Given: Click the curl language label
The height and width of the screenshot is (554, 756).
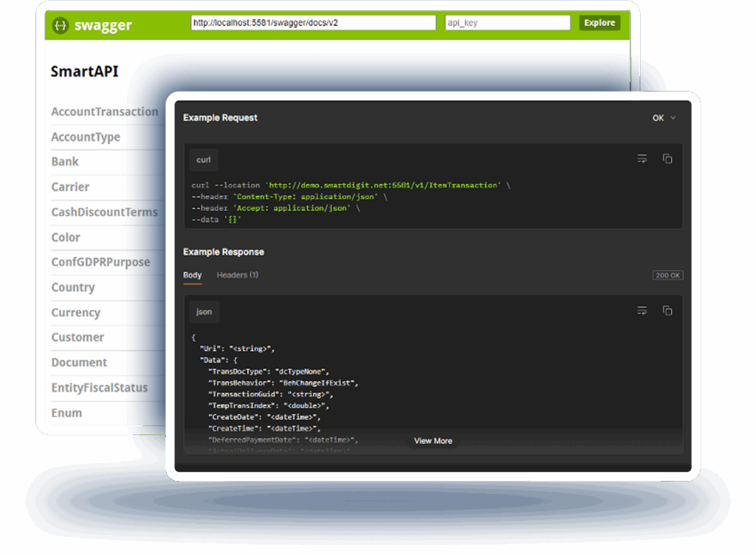Looking at the screenshot, I should (x=204, y=160).
